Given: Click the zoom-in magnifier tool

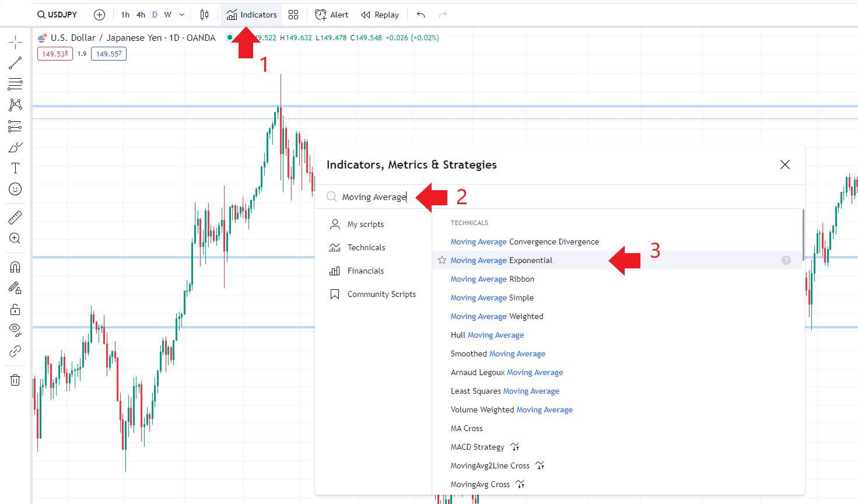Looking at the screenshot, I should tap(15, 238).
